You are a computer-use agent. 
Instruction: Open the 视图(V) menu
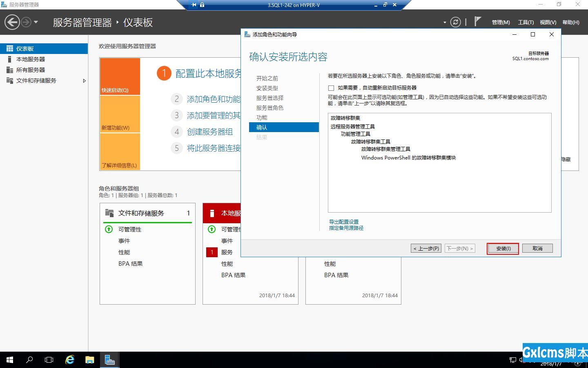point(548,22)
